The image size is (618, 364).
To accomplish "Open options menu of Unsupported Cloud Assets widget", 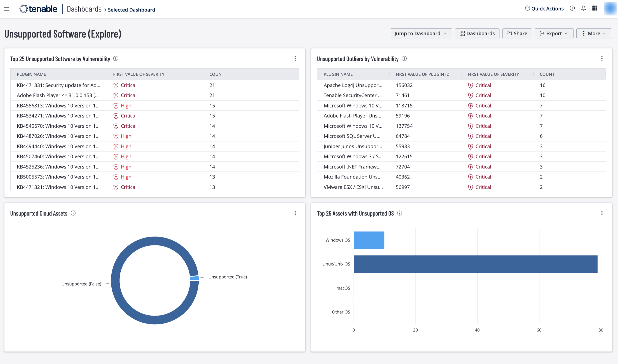I will (x=295, y=213).
